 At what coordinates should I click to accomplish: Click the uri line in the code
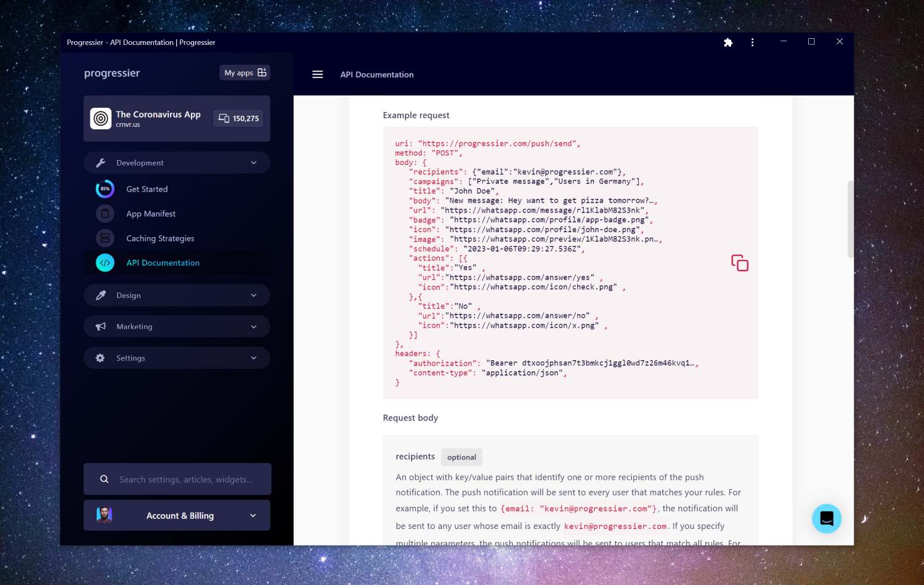point(487,143)
